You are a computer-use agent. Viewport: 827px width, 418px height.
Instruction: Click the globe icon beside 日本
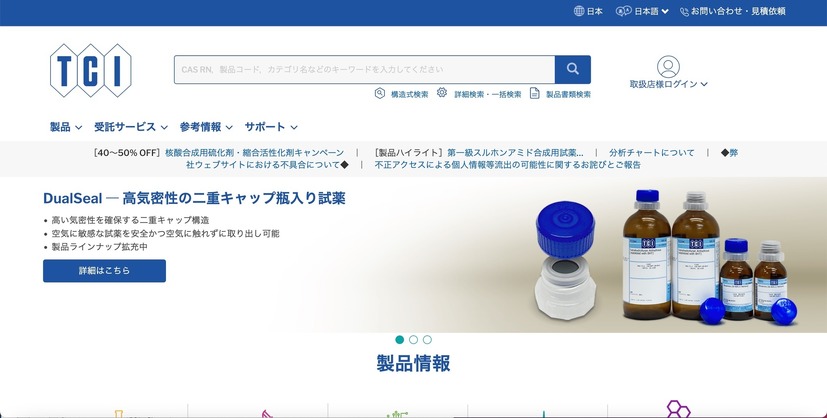579,11
